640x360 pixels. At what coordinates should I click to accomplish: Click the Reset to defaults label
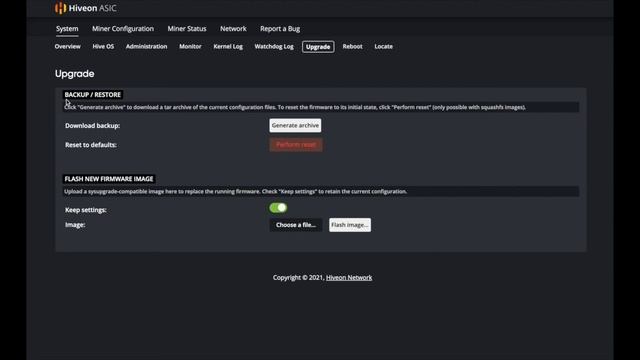pos(91,145)
